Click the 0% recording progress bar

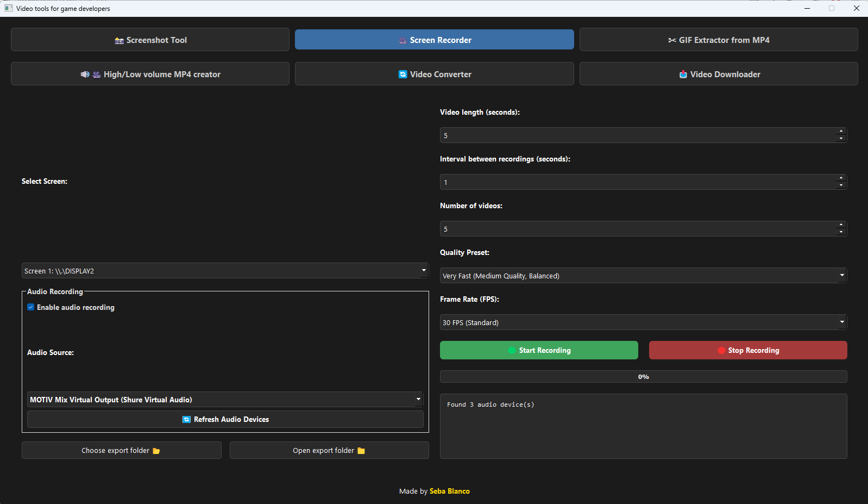[x=643, y=376]
